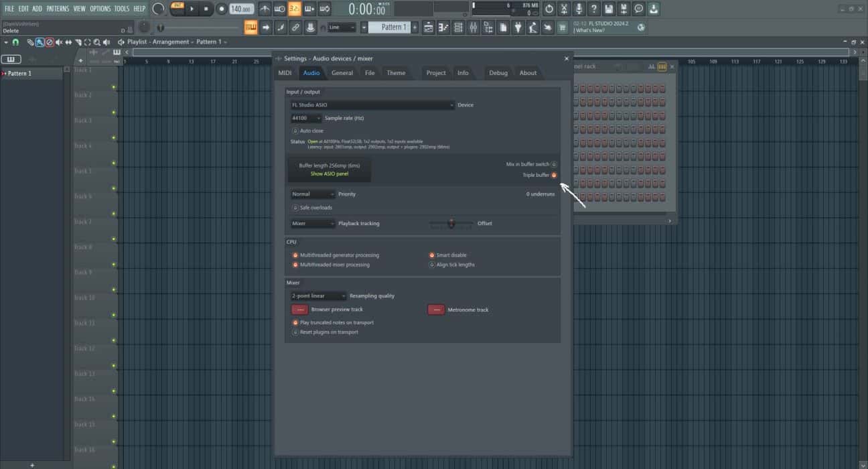Change the Priority dropdown from Normal
Image resolution: width=868 pixels, height=469 pixels.
(x=312, y=194)
